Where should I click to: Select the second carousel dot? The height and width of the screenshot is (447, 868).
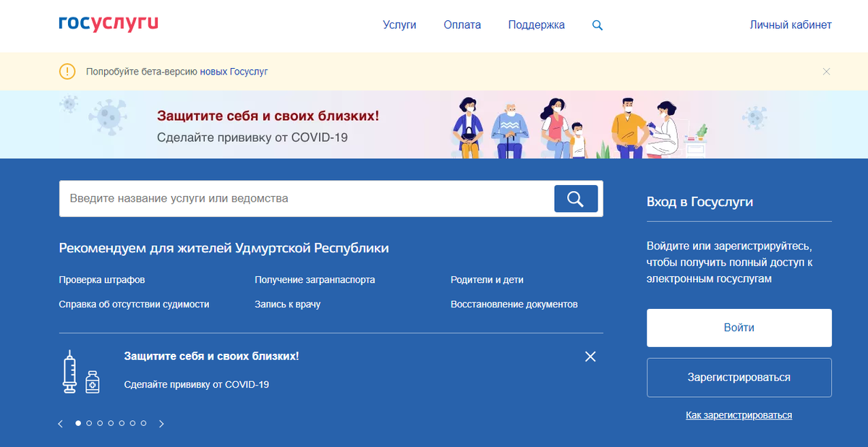[x=89, y=423]
